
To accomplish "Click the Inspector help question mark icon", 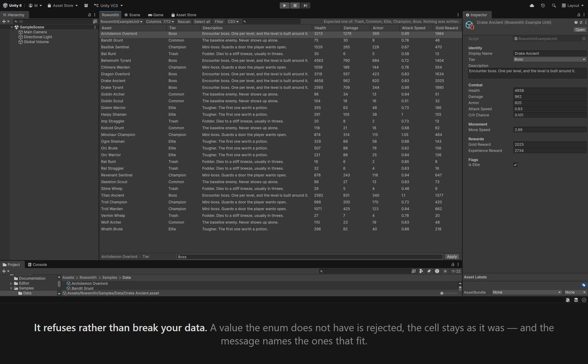I will 576,23.
